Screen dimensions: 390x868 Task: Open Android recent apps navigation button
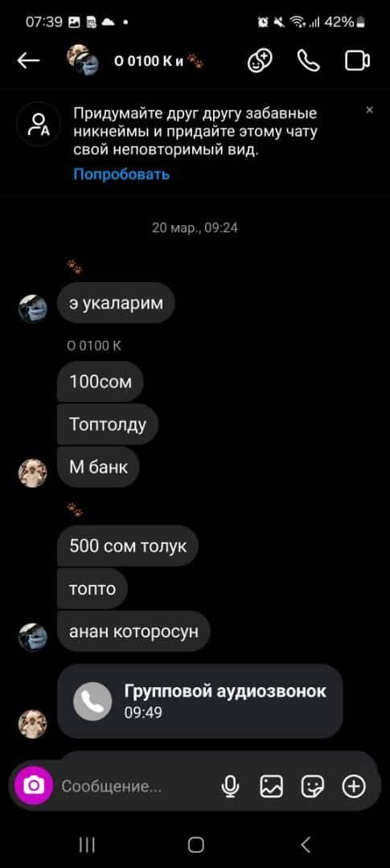click(86, 844)
